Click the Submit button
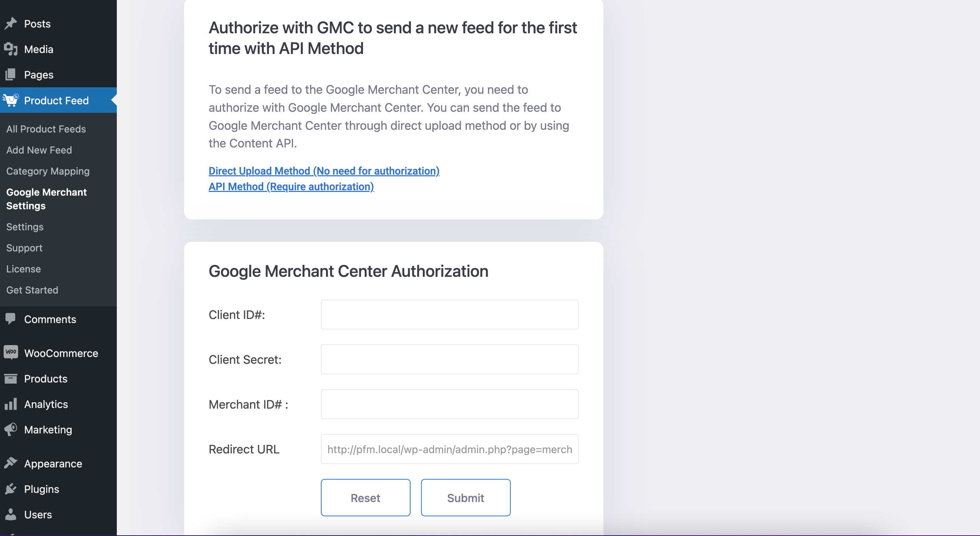Screen dimensions: 980x536 [466, 498]
